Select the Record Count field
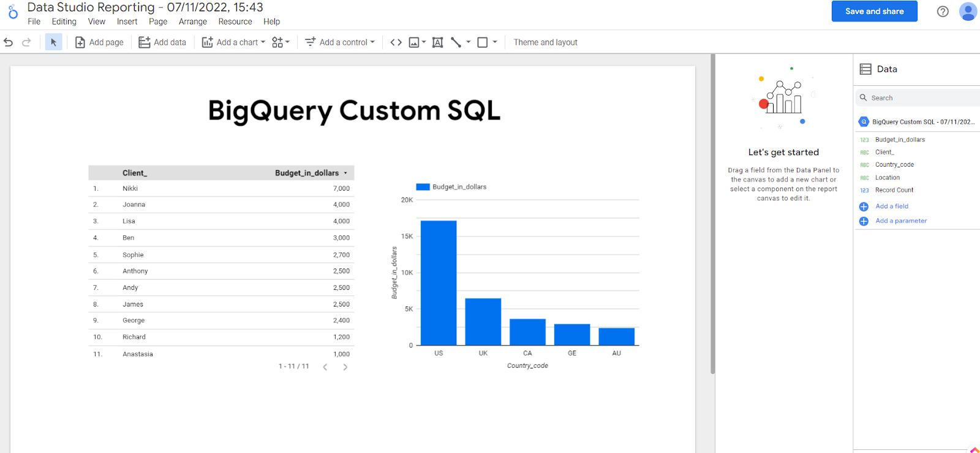The width and height of the screenshot is (980, 453). click(x=894, y=190)
